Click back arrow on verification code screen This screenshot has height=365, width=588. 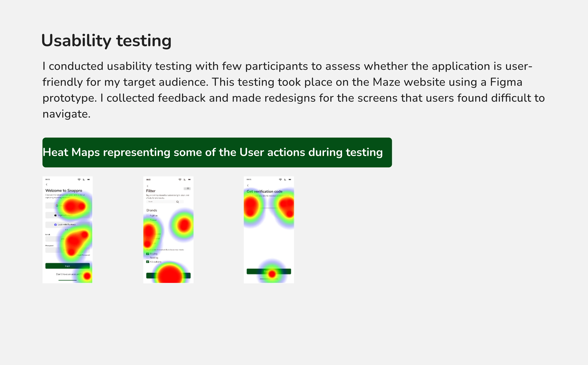[x=248, y=186]
